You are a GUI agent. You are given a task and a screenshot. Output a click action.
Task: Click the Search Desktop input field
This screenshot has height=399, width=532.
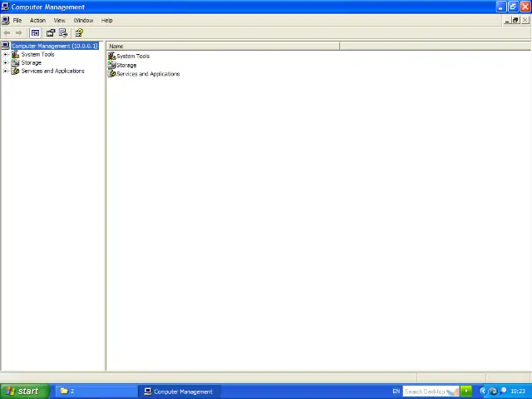[x=431, y=392]
